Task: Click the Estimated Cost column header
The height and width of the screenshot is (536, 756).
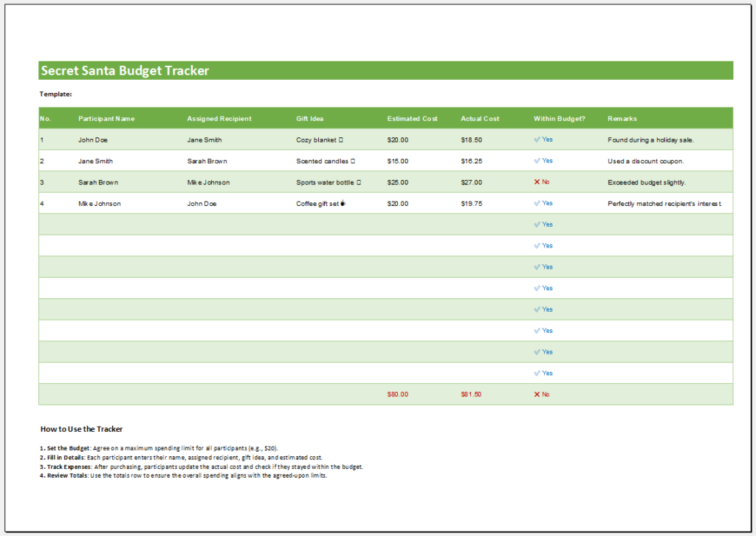Action: click(x=412, y=119)
